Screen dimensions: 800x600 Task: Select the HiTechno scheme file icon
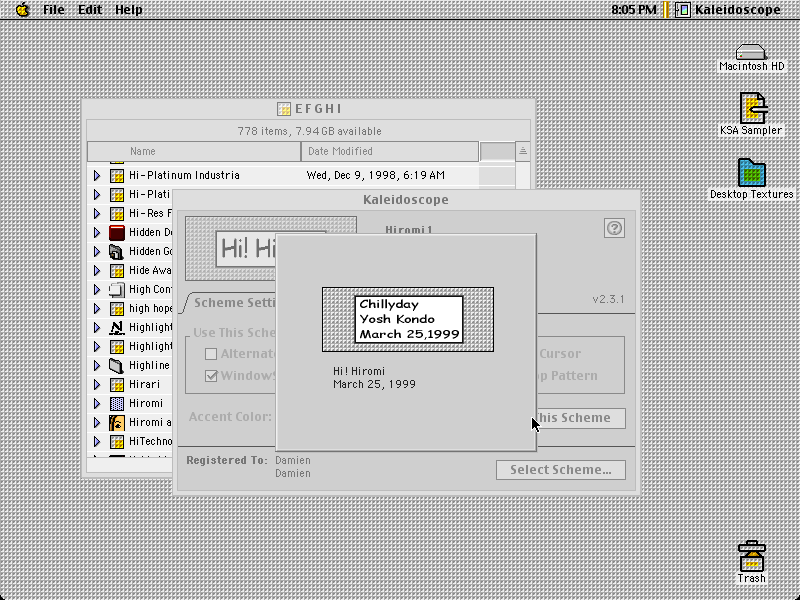[117, 442]
